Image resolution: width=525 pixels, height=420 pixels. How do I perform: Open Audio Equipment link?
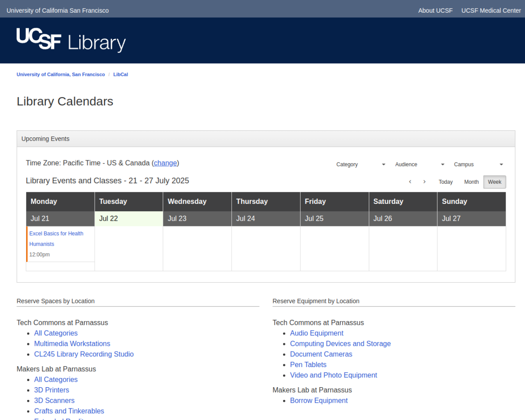(317, 333)
